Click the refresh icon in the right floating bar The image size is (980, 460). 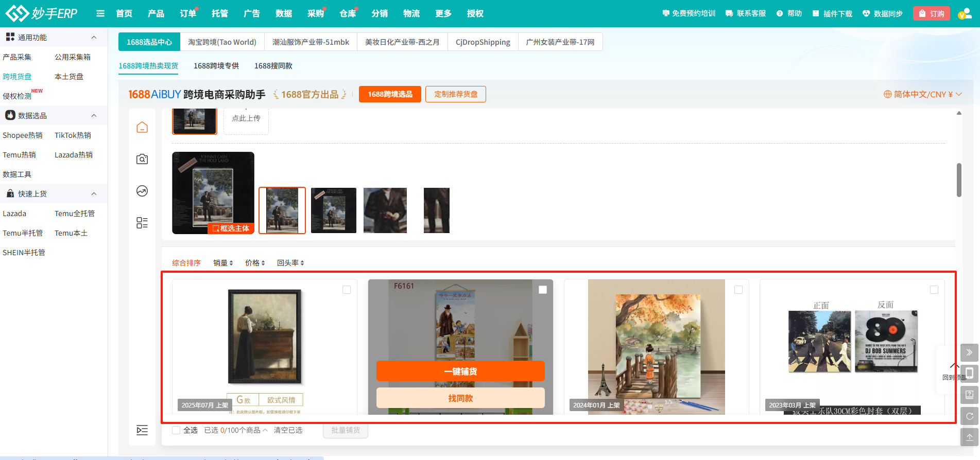point(969,416)
